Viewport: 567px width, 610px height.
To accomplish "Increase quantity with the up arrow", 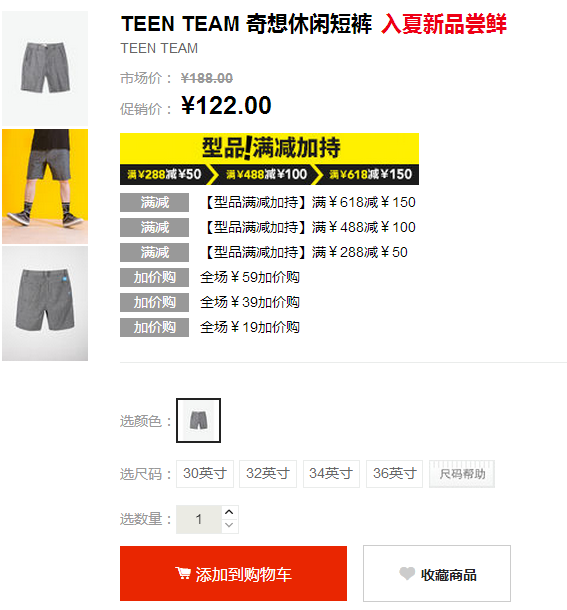I will [x=230, y=512].
